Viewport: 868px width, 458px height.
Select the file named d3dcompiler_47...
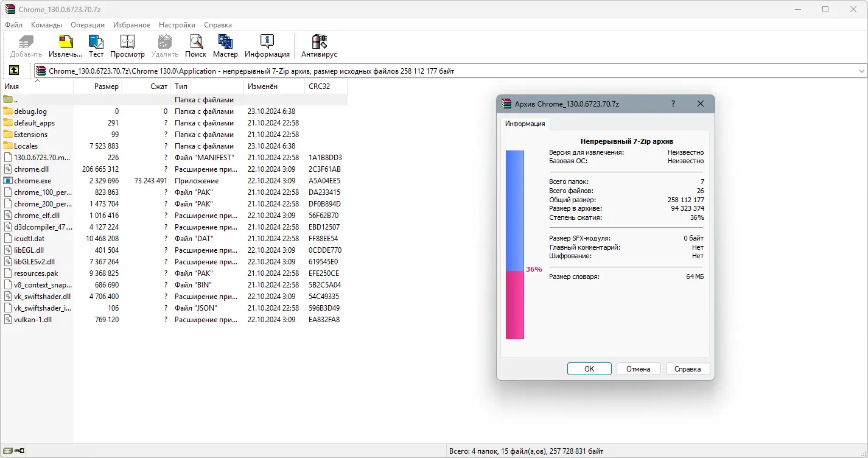click(x=43, y=227)
